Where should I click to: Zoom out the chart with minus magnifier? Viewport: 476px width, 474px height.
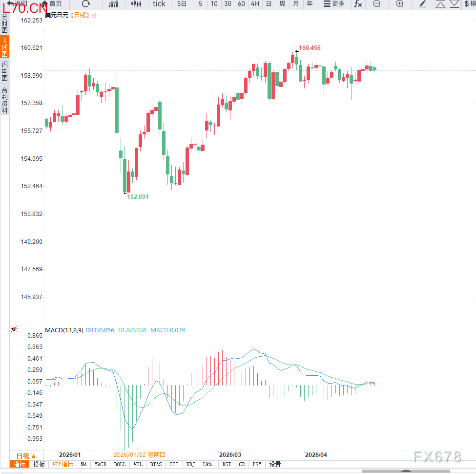(377, 4)
